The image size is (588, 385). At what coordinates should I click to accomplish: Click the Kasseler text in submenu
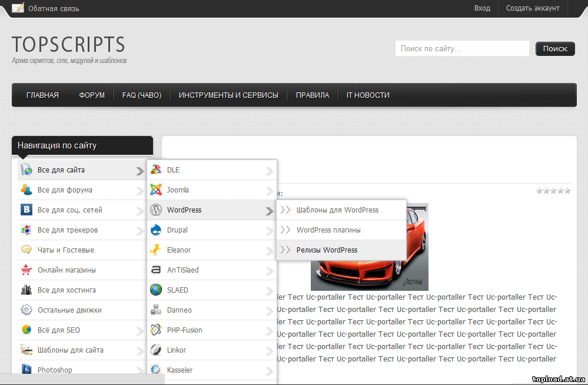180,370
